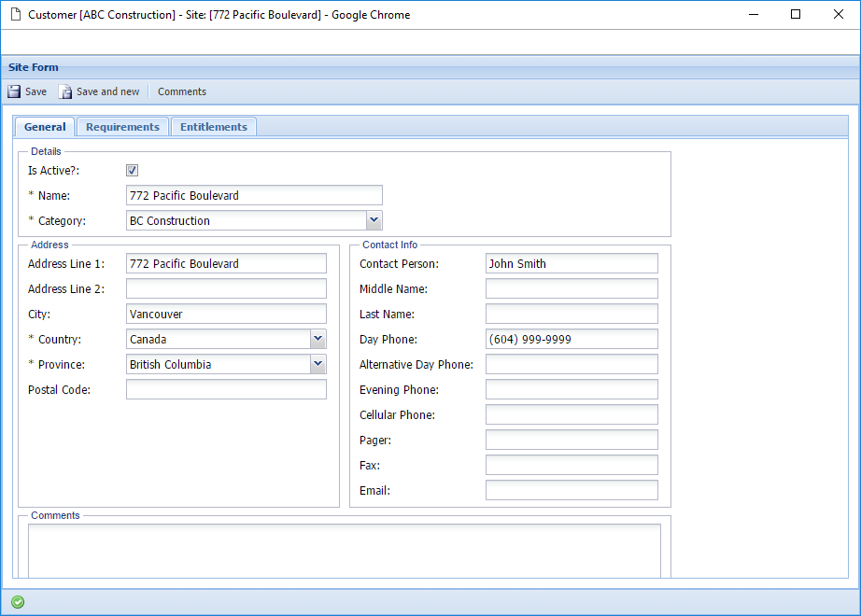This screenshot has width=861, height=616.
Task: Click the Comments toolbar button
Action: pyautogui.click(x=182, y=91)
